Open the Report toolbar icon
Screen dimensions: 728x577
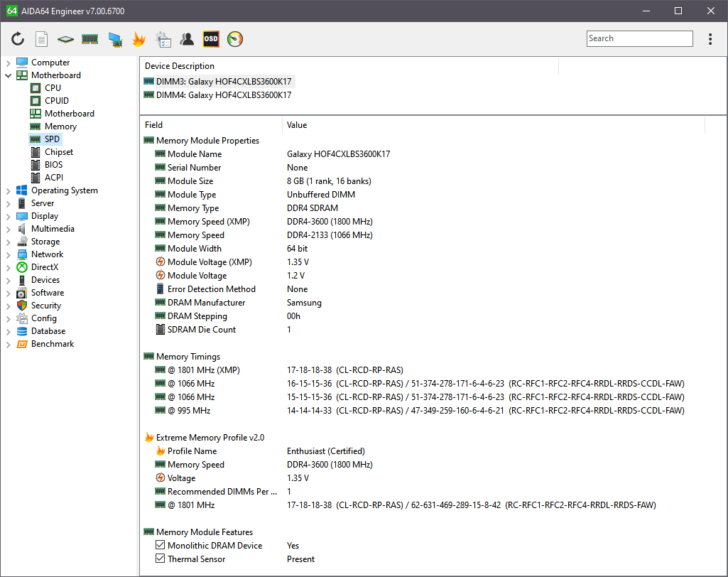click(42, 39)
